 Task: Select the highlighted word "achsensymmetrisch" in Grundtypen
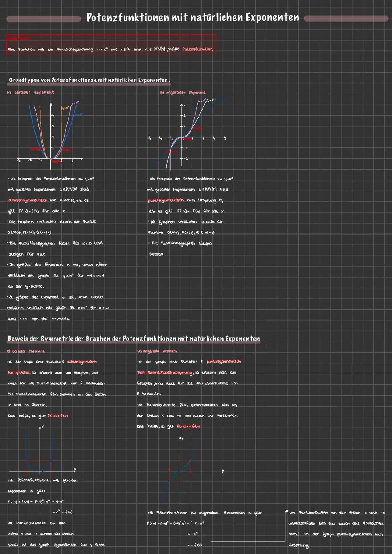[x=28, y=200]
